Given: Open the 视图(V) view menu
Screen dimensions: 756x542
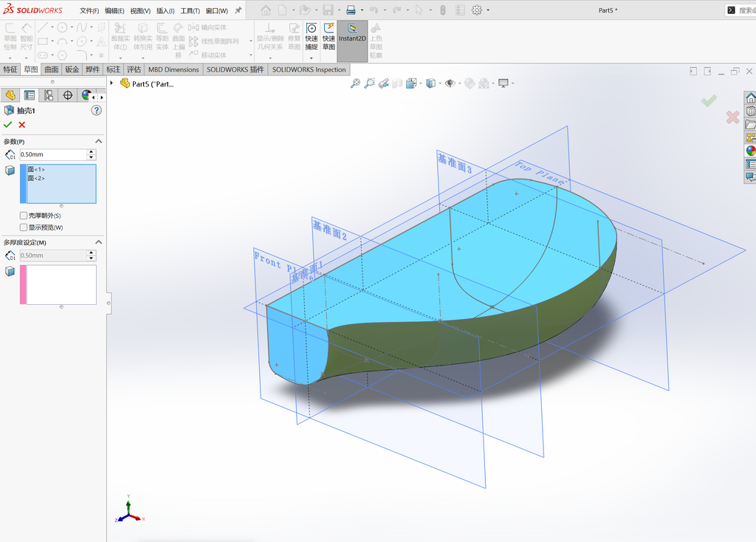Looking at the screenshot, I should [140, 10].
